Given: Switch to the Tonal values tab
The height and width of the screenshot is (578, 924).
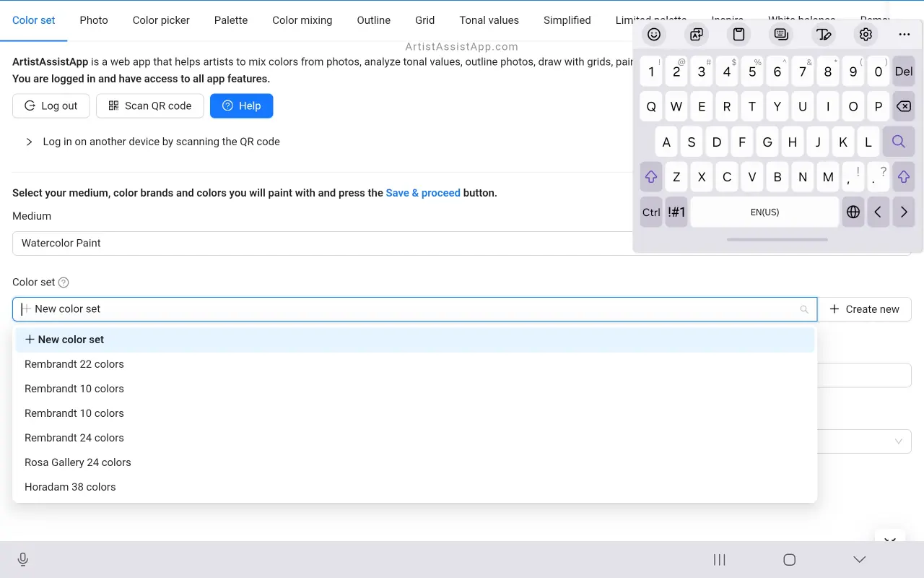Looking at the screenshot, I should pyautogui.click(x=489, y=20).
